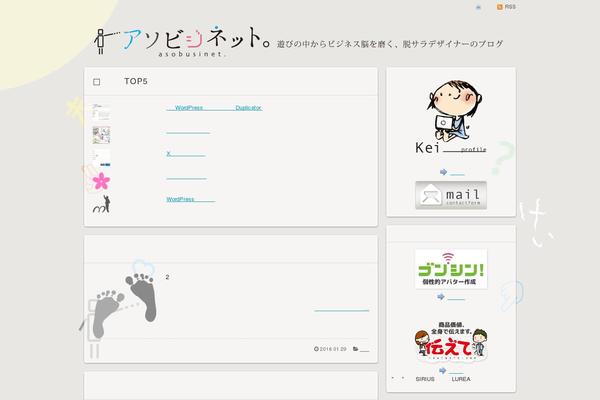Screen dimensions: 600x400
Task: Go to the アソビシネット site logo
Action: [x=182, y=41]
